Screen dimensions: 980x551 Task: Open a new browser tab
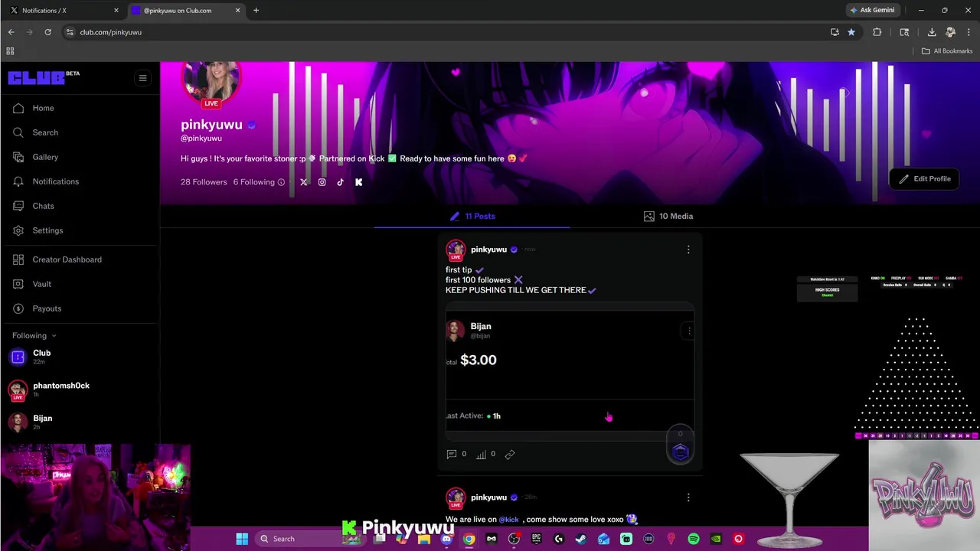click(x=256, y=11)
